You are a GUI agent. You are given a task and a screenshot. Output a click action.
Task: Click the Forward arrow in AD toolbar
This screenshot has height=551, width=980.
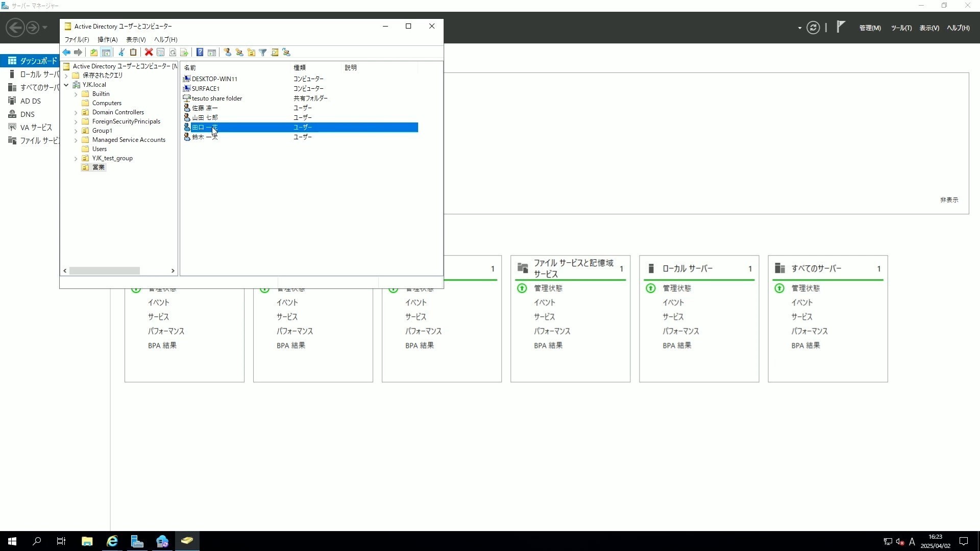pyautogui.click(x=78, y=53)
